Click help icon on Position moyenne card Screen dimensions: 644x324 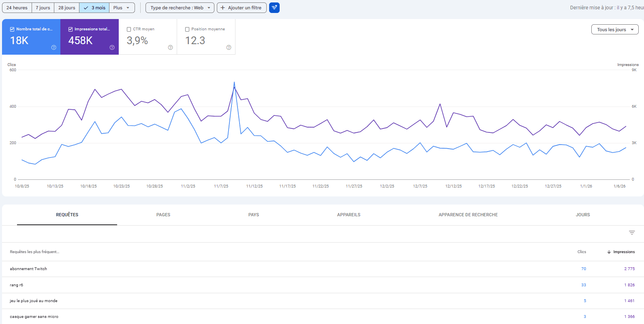(x=229, y=47)
